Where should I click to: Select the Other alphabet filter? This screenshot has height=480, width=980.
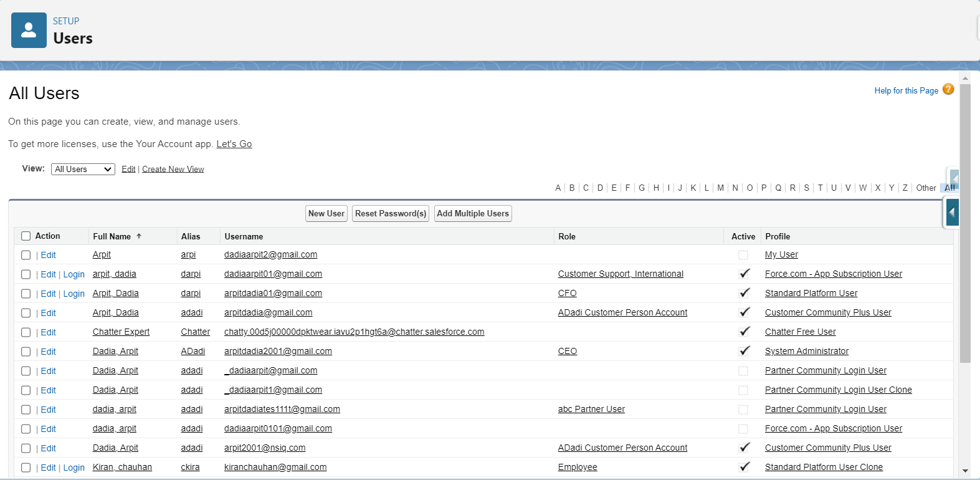[x=925, y=188]
